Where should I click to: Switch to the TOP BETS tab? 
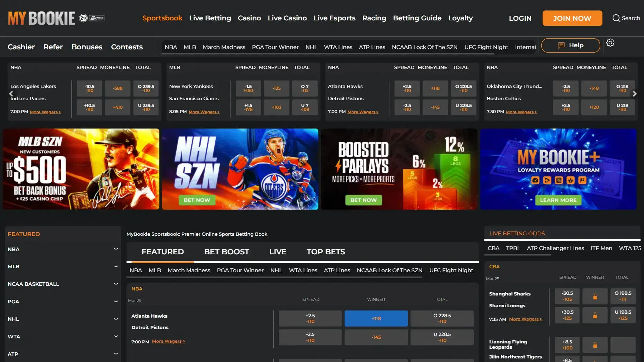tap(326, 252)
